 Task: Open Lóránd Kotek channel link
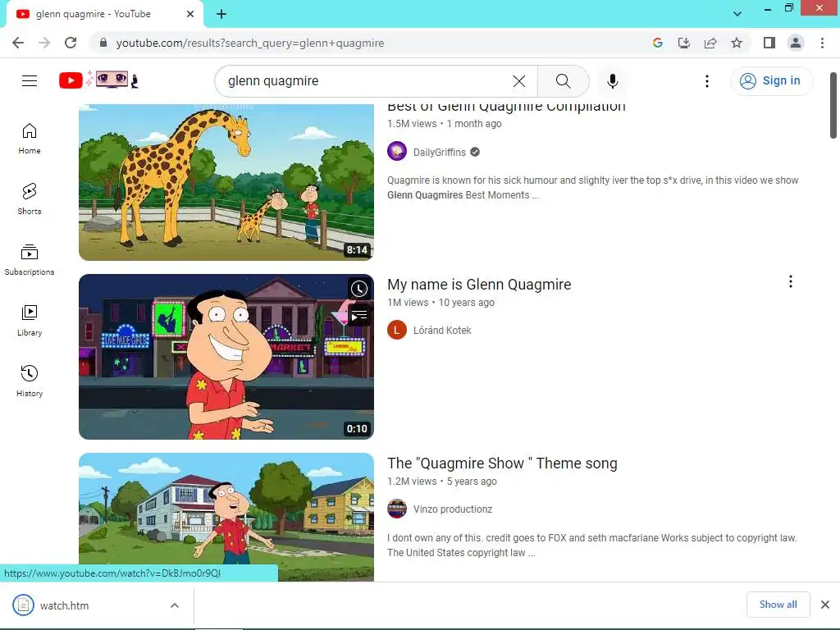442,331
